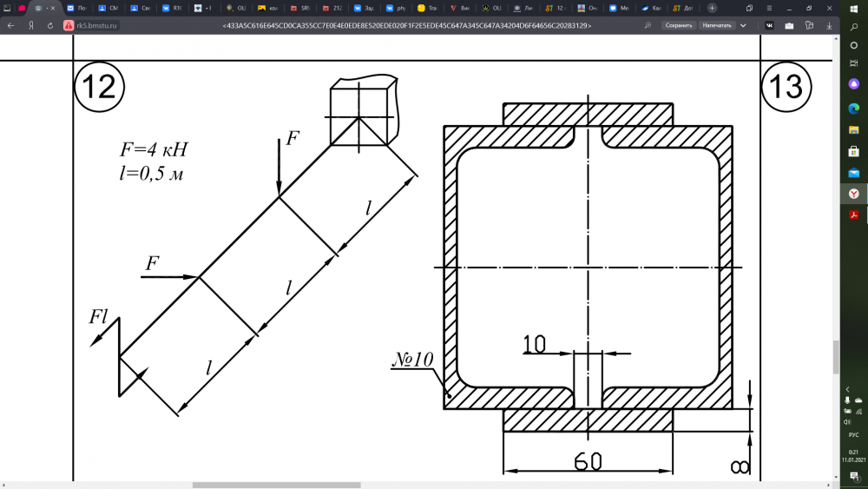Screen dimensions: 868x489
Task: Switch to the 'phy' VK tab
Action: (x=396, y=9)
